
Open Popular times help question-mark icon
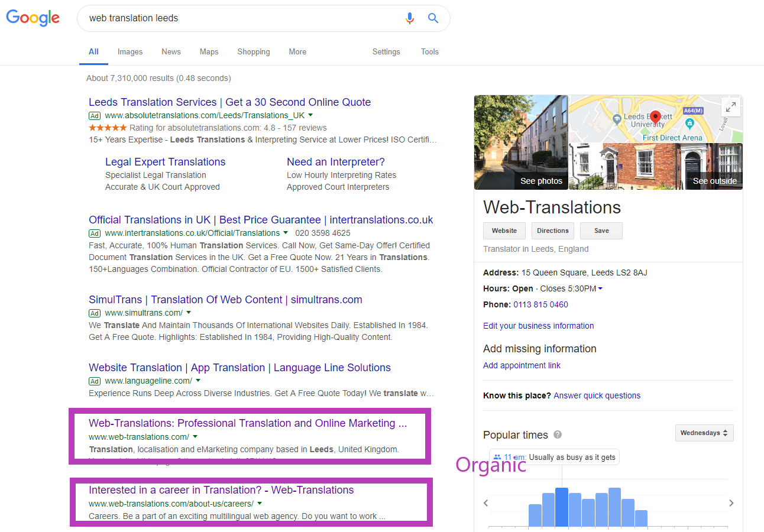tap(558, 435)
